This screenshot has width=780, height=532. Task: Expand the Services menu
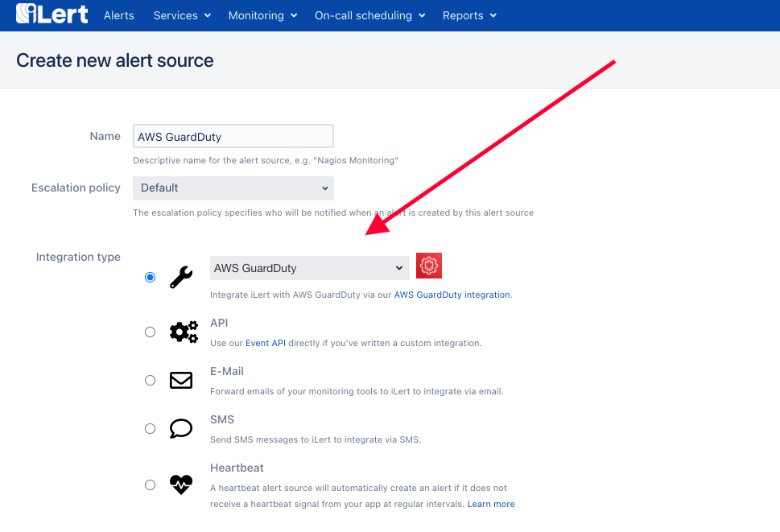click(x=182, y=15)
